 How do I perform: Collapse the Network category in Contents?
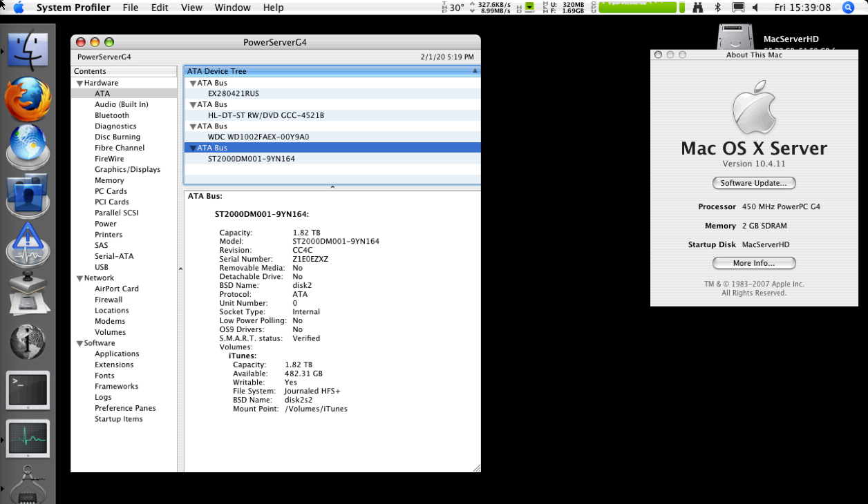coord(79,278)
